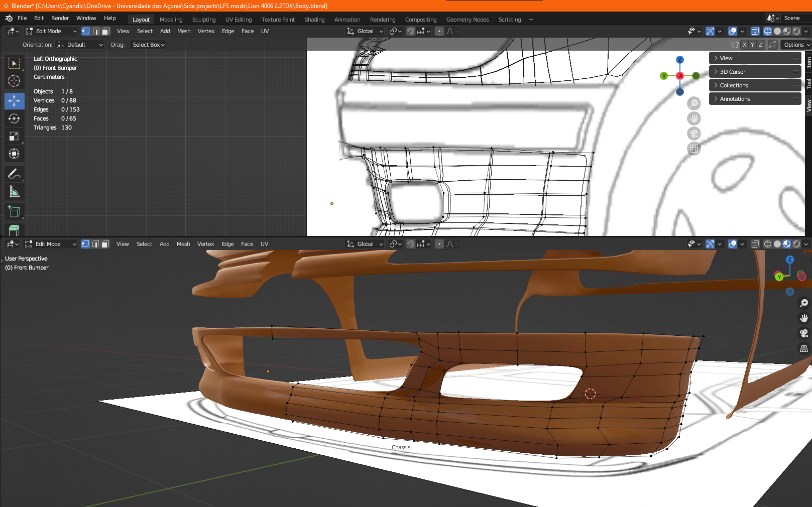Open the Edit Mode dropdown in top viewport

pyautogui.click(x=51, y=31)
